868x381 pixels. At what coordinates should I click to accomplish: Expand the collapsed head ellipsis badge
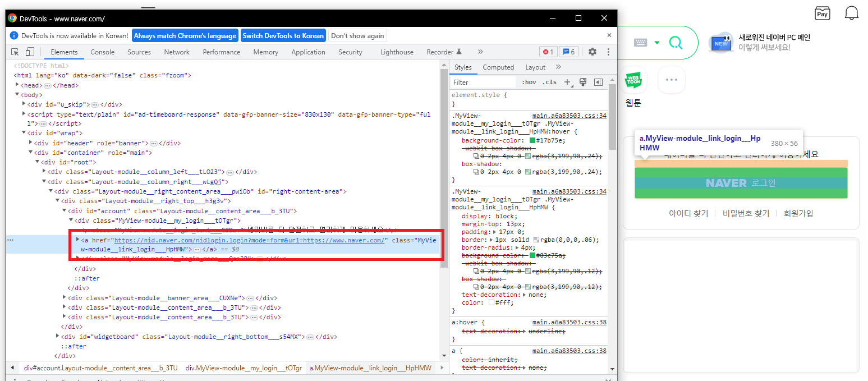pyautogui.click(x=48, y=85)
